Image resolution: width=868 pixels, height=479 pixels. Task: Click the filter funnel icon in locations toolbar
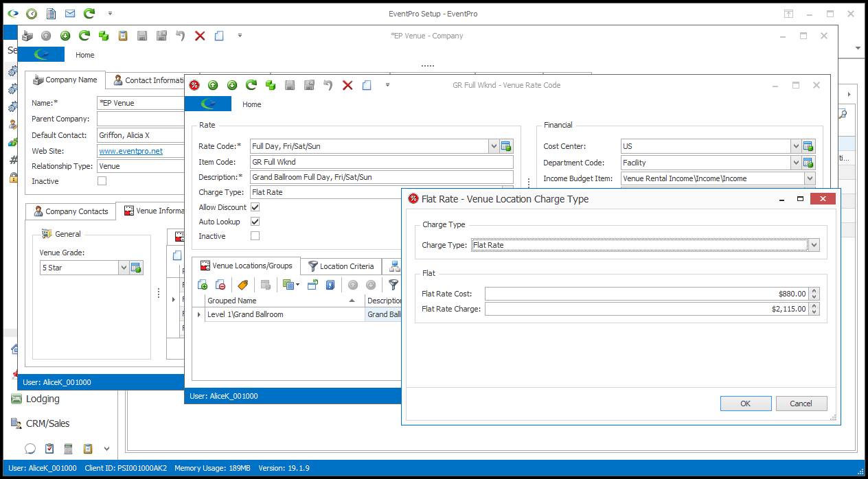coord(393,285)
